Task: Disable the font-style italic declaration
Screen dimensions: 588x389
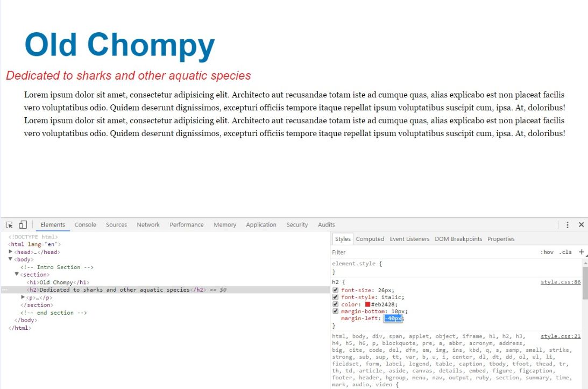Action: coord(336,298)
